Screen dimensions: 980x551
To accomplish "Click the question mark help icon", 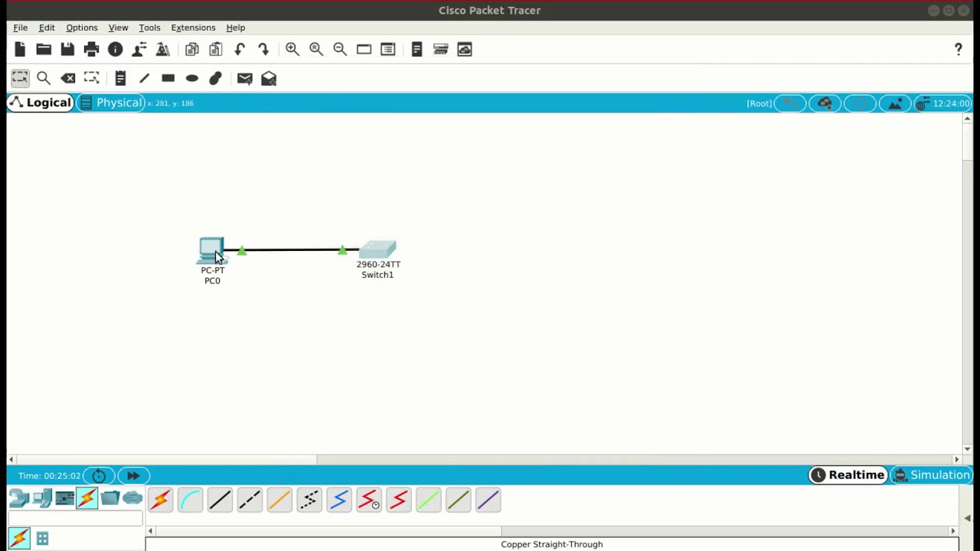I will point(959,50).
